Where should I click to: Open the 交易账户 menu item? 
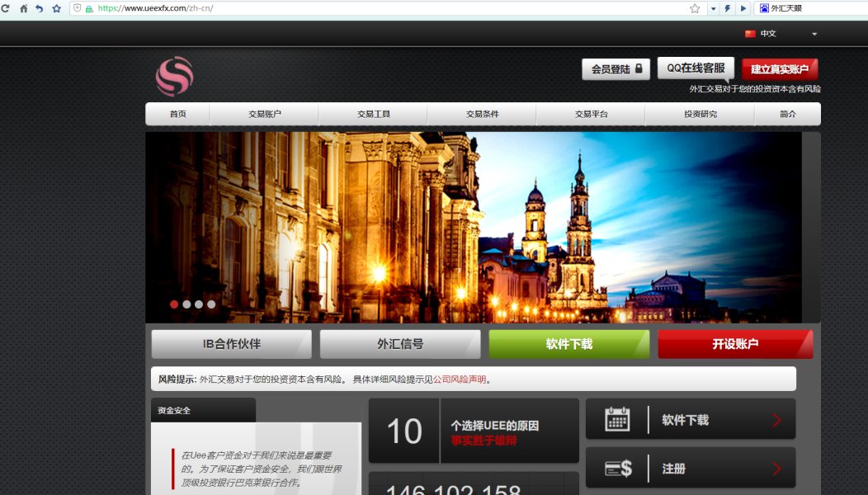tap(265, 114)
